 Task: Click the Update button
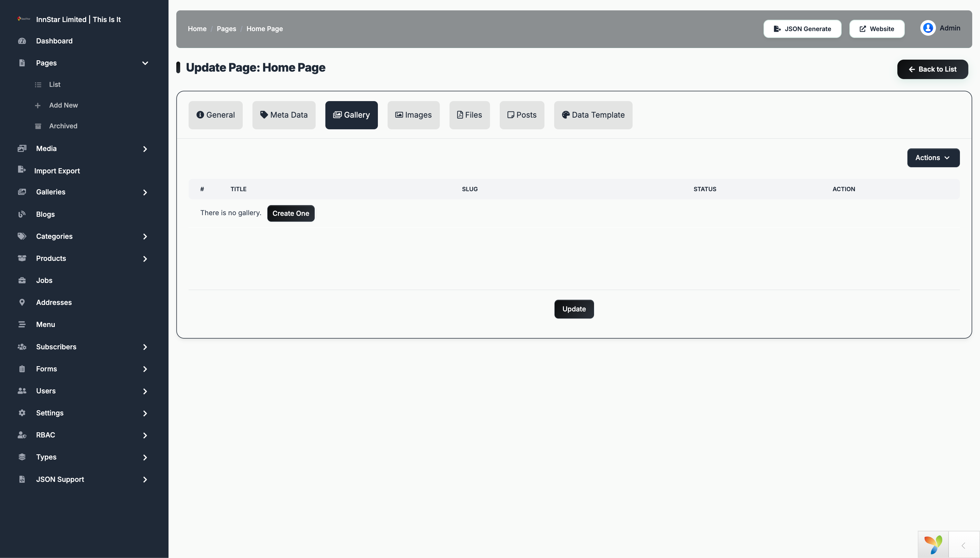[574, 309]
